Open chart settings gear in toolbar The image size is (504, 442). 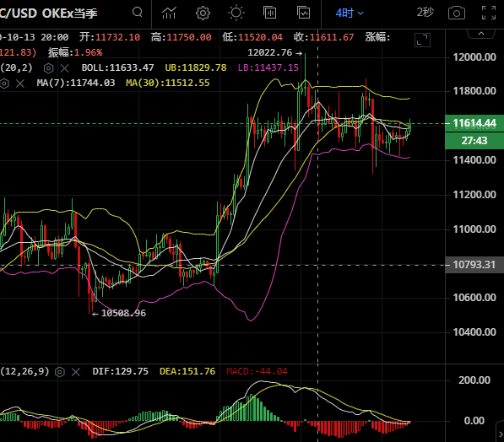[x=203, y=13]
